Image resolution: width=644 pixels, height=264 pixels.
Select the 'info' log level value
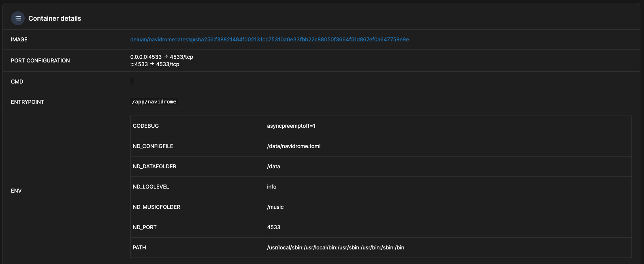click(272, 187)
